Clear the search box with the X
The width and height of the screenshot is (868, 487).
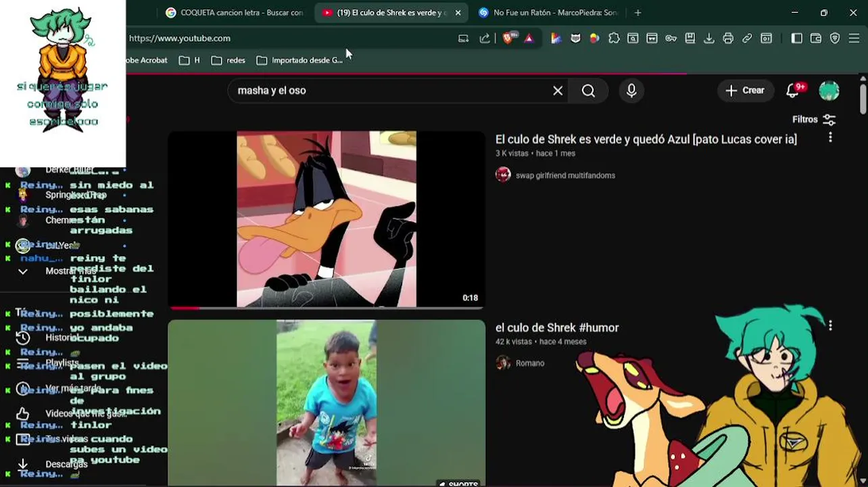tap(558, 91)
